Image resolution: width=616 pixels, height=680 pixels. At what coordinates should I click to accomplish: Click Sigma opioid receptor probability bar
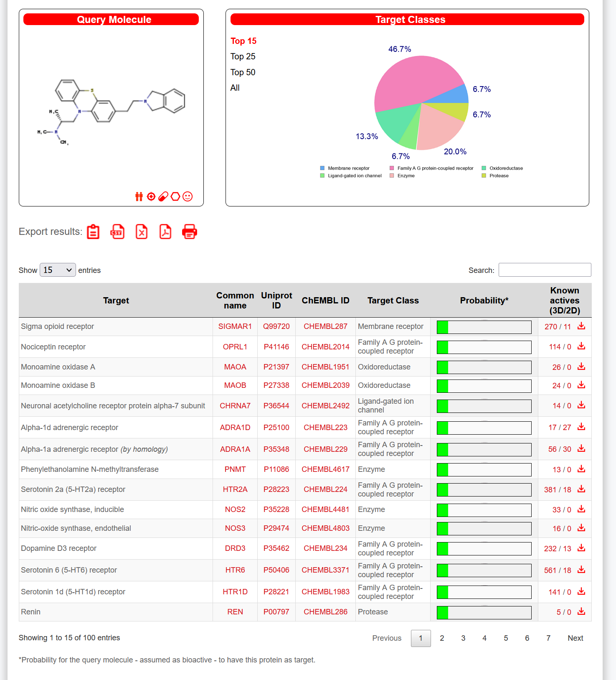click(484, 327)
